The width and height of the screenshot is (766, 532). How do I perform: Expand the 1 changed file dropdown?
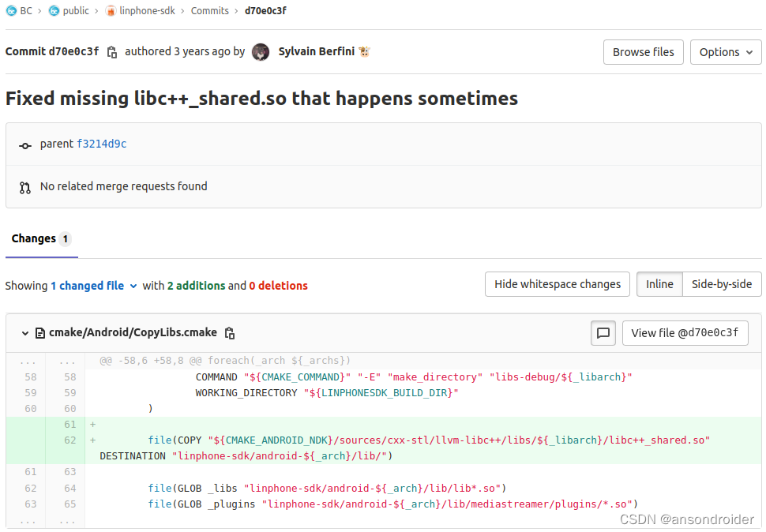pyautogui.click(x=94, y=286)
